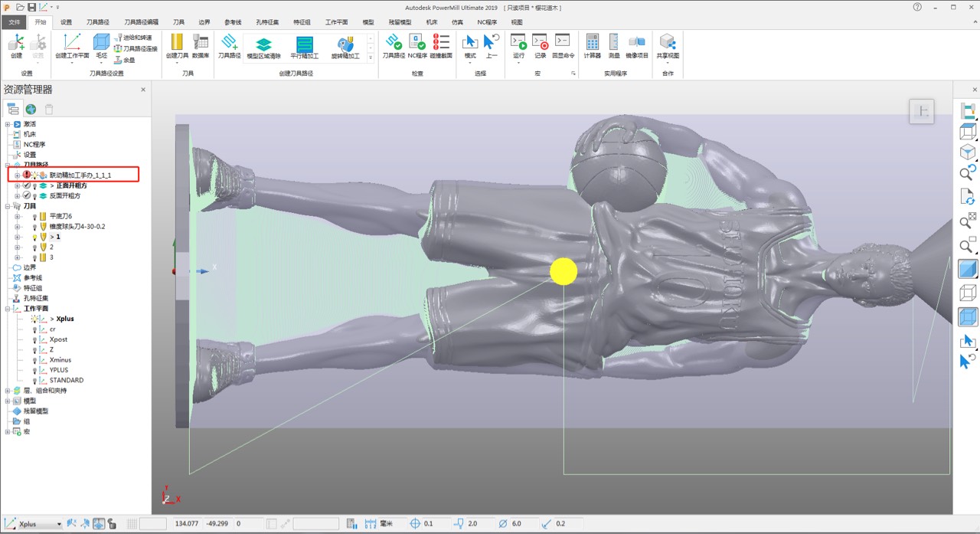
Task: Toggle light bulb for tool 2
Action: pos(34,247)
